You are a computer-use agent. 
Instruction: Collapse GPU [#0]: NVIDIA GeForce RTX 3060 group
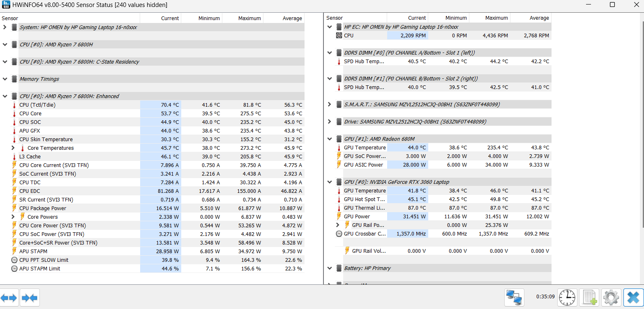330,182
